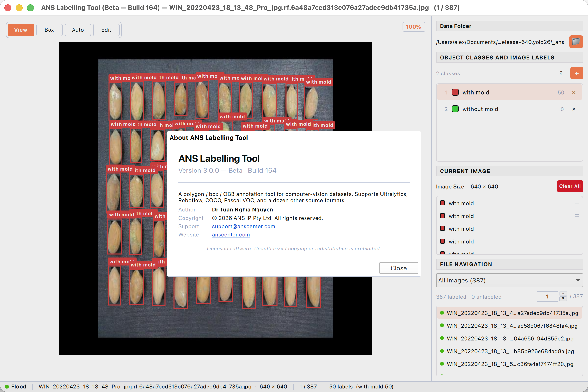Screen dimensions: 588x392
Task: Select file WIN_20220423_18_13_... b85b926e684ad8a.jpg
Action: click(x=509, y=351)
